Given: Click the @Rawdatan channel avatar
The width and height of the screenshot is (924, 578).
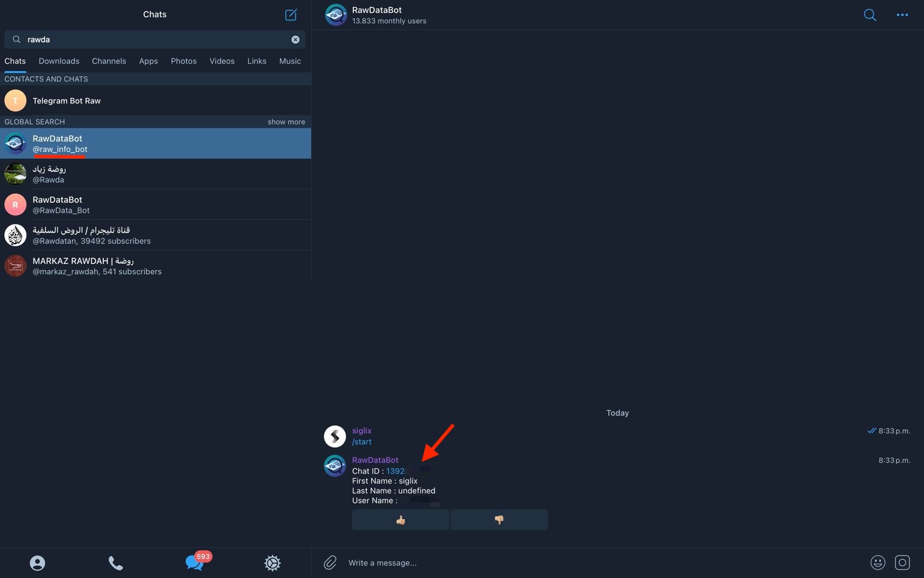Looking at the screenshot, I should click(x=16, y=235).
